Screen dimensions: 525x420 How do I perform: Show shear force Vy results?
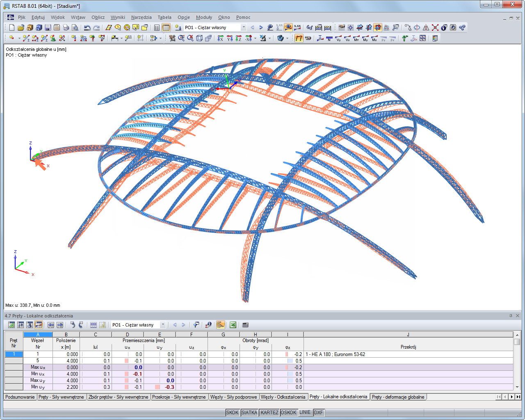point(338,38)
